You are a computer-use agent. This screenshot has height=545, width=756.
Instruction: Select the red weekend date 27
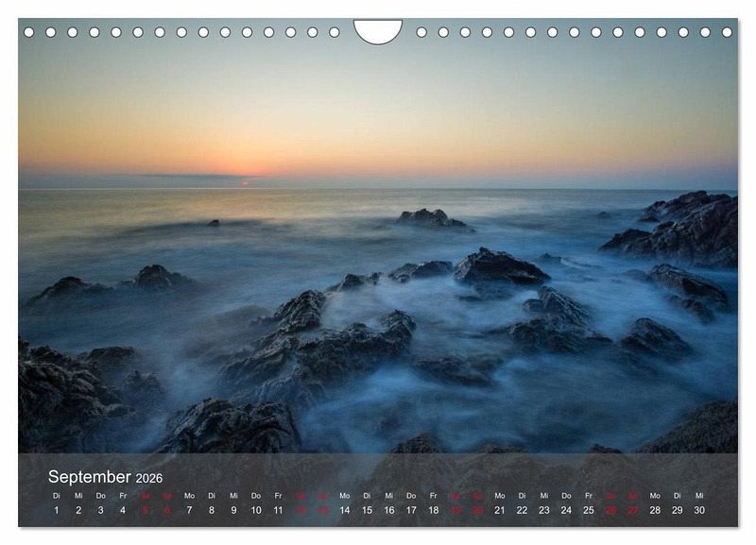coord(632,510)
